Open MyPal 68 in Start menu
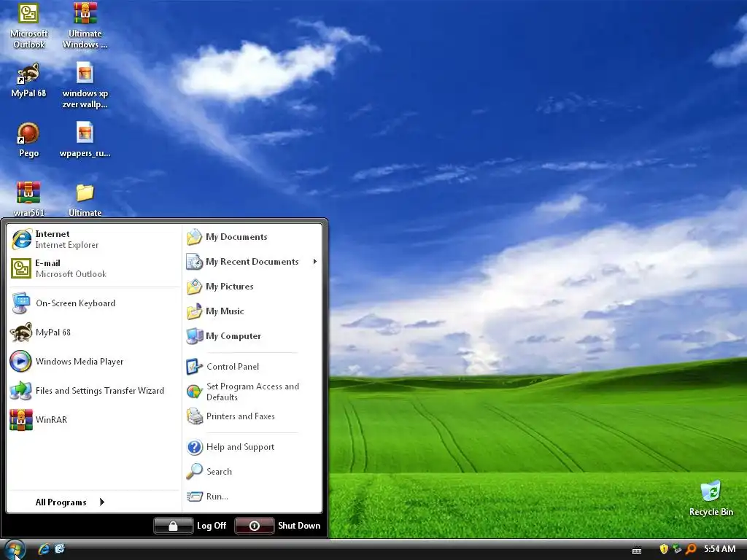747x560 pixels. click(x=94, y=332)
